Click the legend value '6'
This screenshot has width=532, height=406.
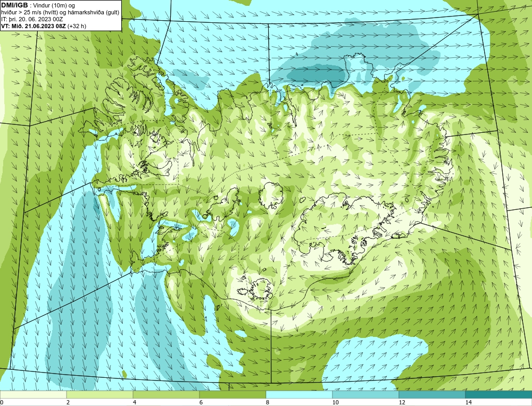201,402
